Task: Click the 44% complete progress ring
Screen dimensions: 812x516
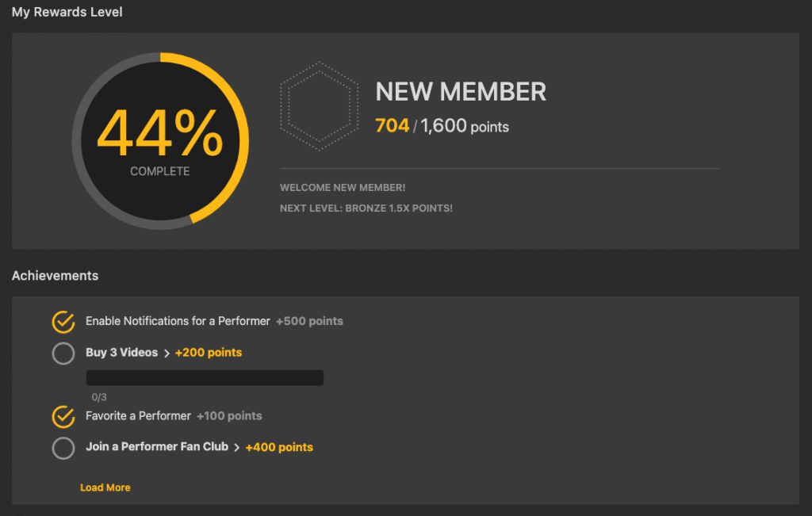Action: [x=160, y=141]
